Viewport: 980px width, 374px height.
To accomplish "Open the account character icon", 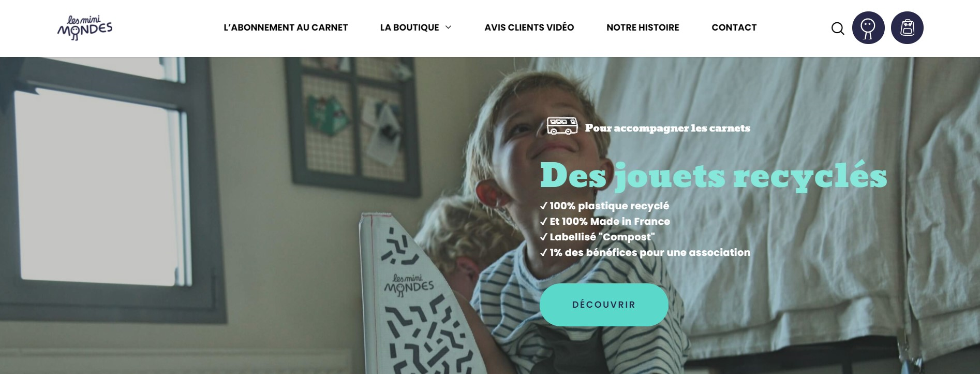I will point(868,28).
